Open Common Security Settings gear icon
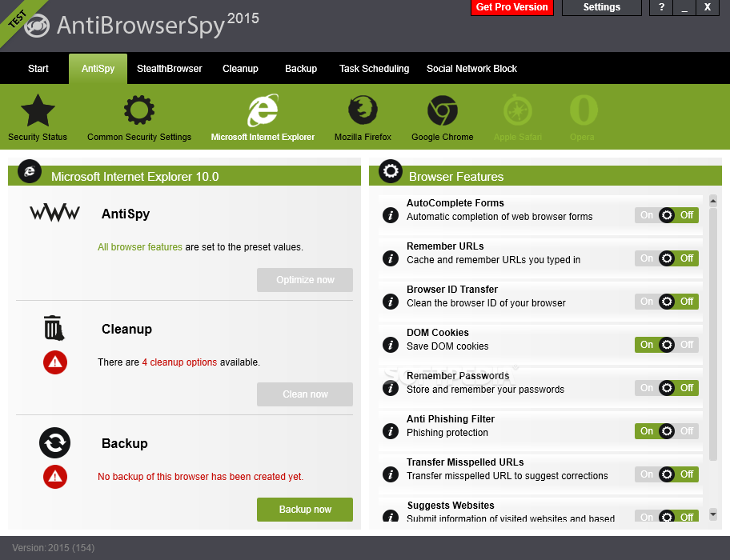This screenshot has width=730, height=560. click(x=139, y=110)
